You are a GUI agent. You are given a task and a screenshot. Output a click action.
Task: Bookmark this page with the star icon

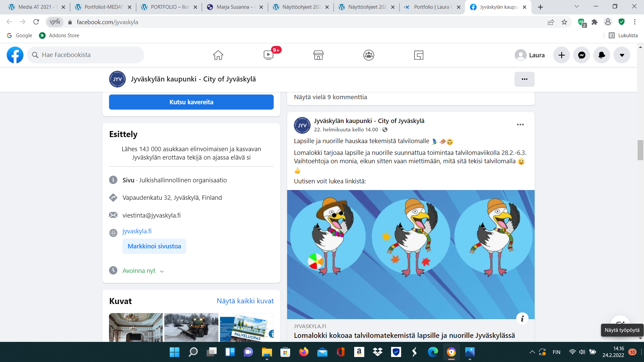(565, 22)
